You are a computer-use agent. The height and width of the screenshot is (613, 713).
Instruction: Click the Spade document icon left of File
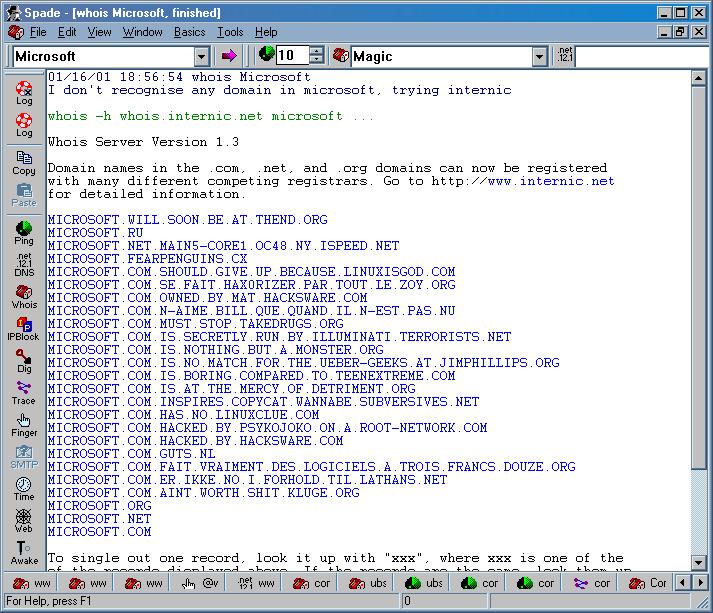click(x=15, y=32)
